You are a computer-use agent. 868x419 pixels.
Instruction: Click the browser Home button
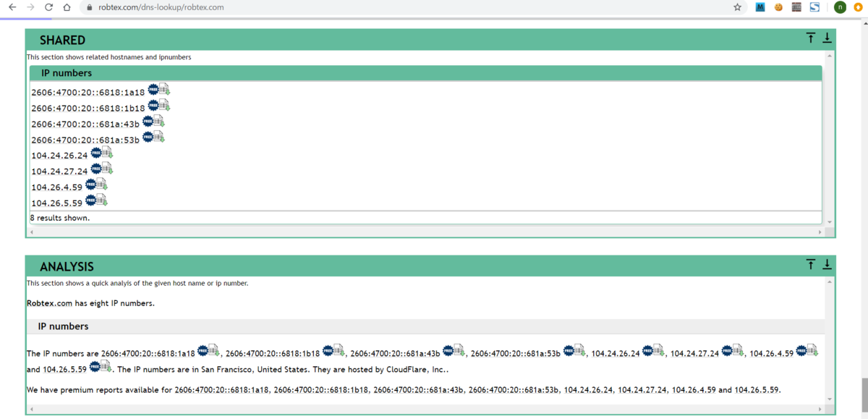pyautogui.click(x=65, y=7)
